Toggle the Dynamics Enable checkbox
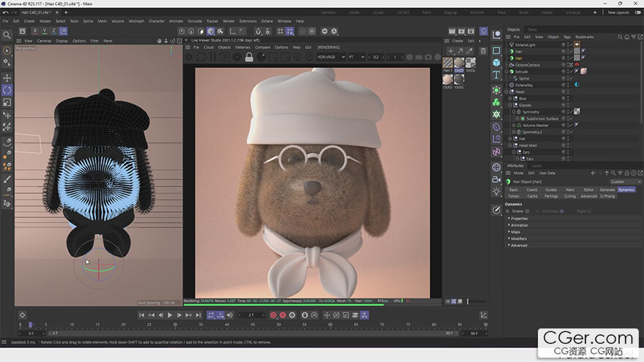The image size is (644, 362). tap(528, 211)
